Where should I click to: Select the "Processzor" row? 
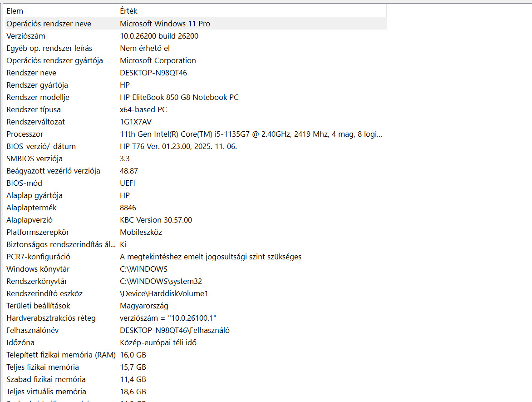pos(25,134)
